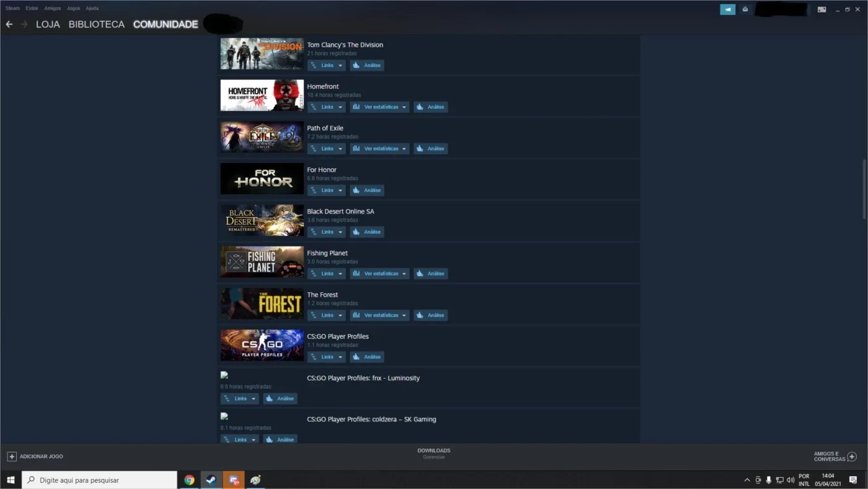Viewport: 868px width, 489px height.
Task: Expand Links dropdown for The Forest
Action: click(326, 315)
